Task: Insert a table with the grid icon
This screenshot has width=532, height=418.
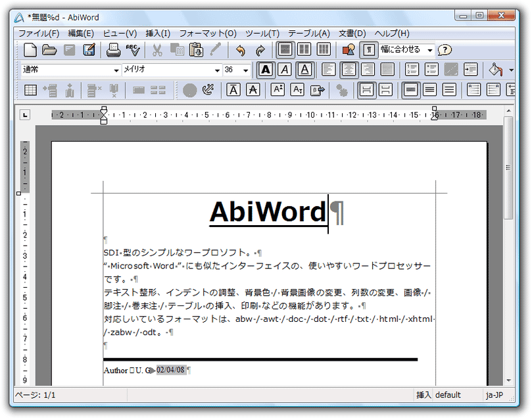Action: pos(30,90)
